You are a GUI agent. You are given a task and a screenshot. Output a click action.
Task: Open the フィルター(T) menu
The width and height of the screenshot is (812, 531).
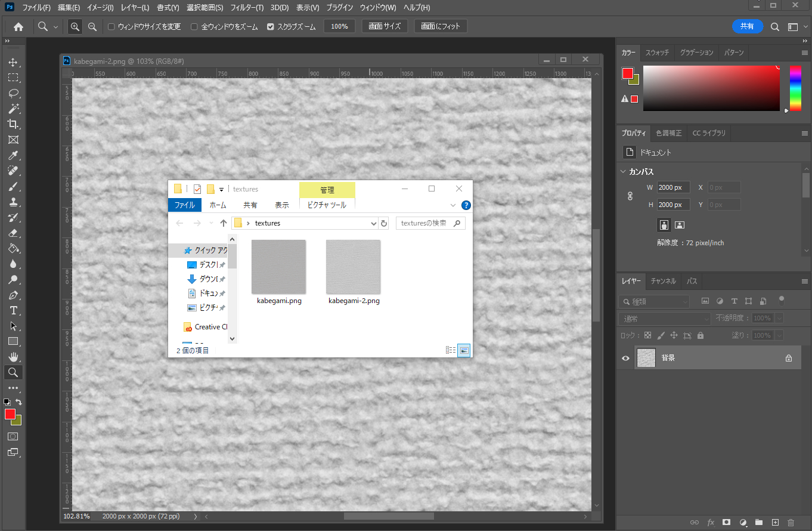pos(246,8)
